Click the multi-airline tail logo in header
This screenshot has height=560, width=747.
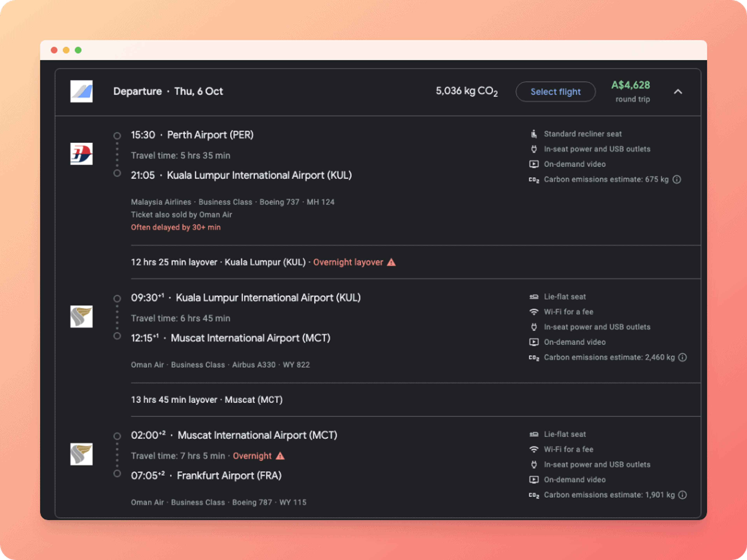[x=81, y=91]
